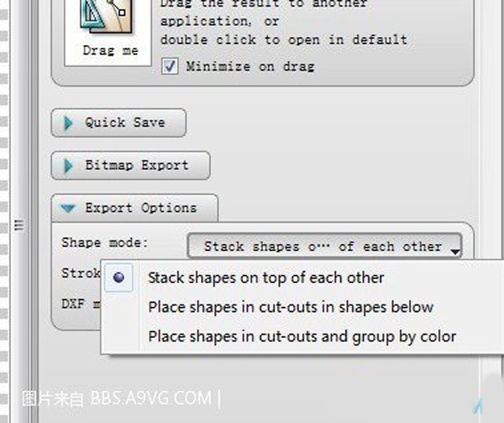The height and width of the screenshot is (423, 504).
Task: Collapse the Export Options section
Action: click(134, 209)
